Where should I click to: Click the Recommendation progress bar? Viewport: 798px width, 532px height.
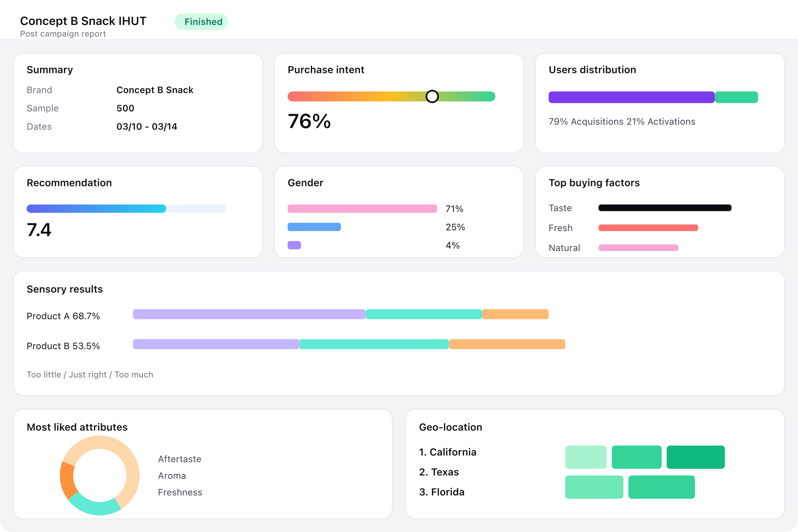[x=126, y=209]
